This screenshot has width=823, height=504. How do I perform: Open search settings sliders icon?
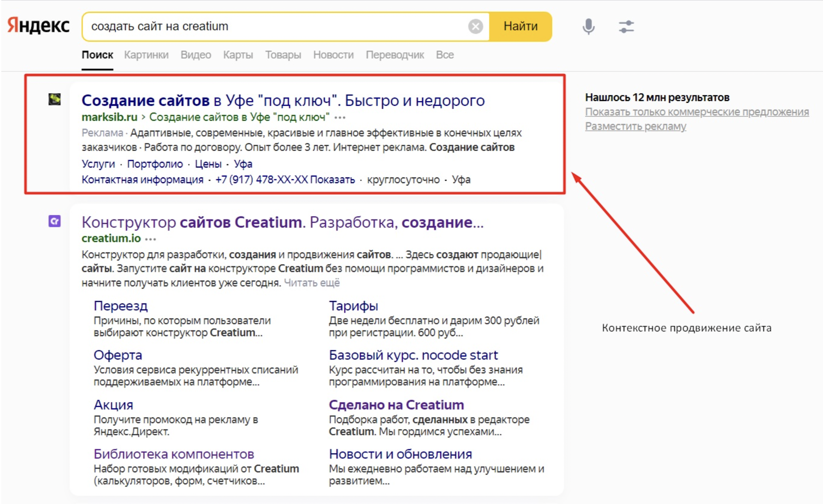point(626,27)
